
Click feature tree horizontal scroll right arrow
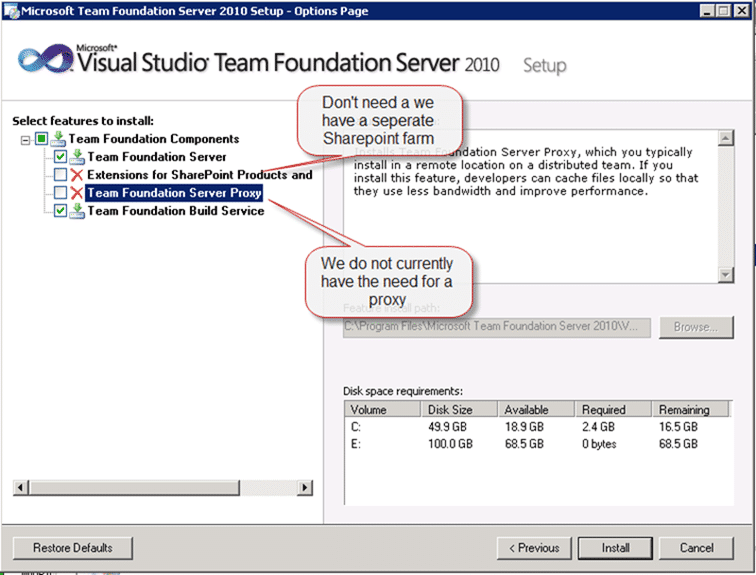[304, 487]
